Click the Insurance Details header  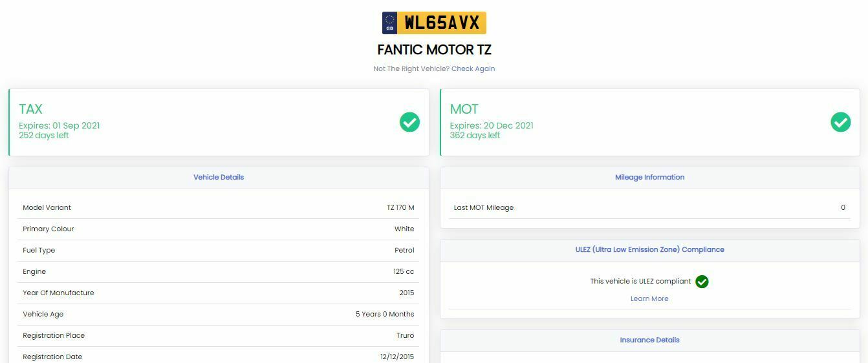pyautogui.click(x=649, y=340)
